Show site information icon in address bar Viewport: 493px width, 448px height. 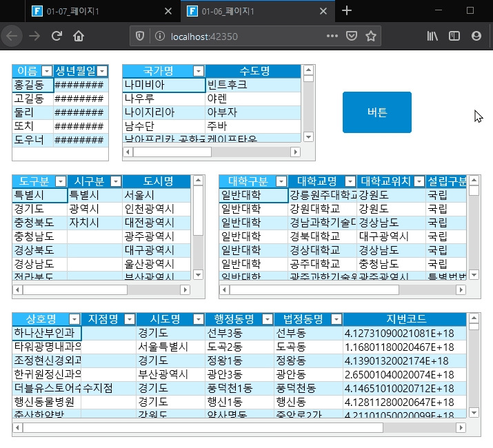[158, 36]
